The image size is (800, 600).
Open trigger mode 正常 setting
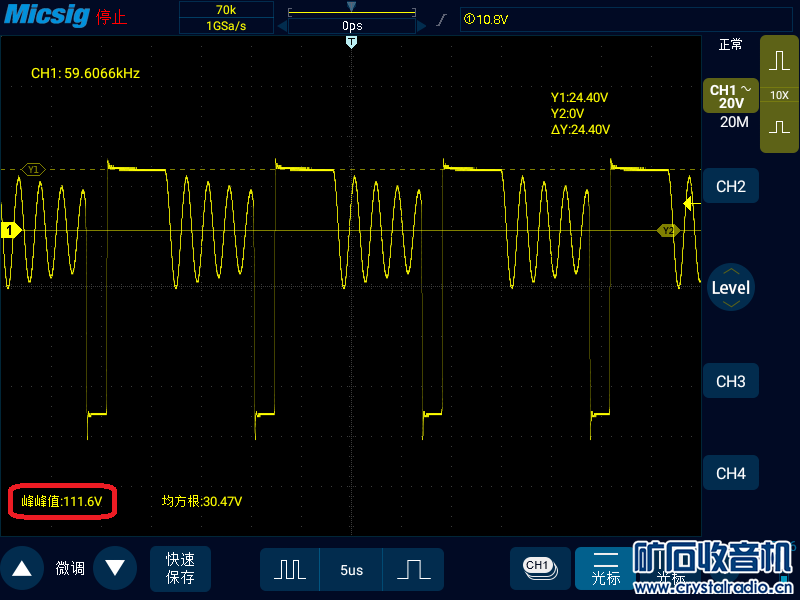pyautogui.click(x=730, y=45)
